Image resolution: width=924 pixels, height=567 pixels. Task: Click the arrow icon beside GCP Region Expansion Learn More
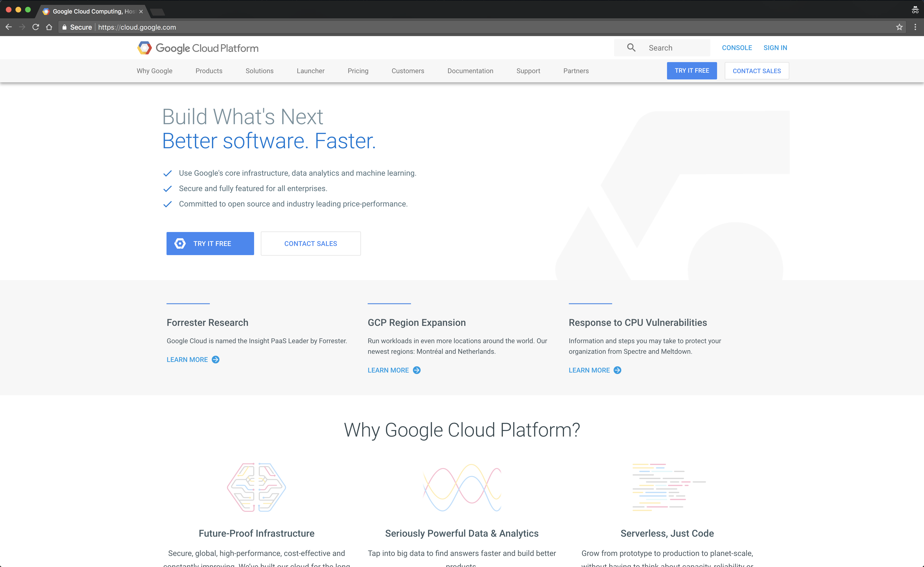tap(417, 370)
